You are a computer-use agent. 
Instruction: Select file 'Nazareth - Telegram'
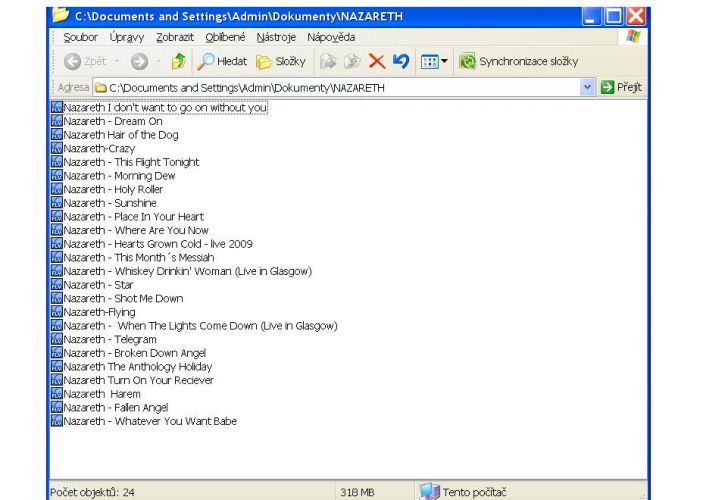104,340
